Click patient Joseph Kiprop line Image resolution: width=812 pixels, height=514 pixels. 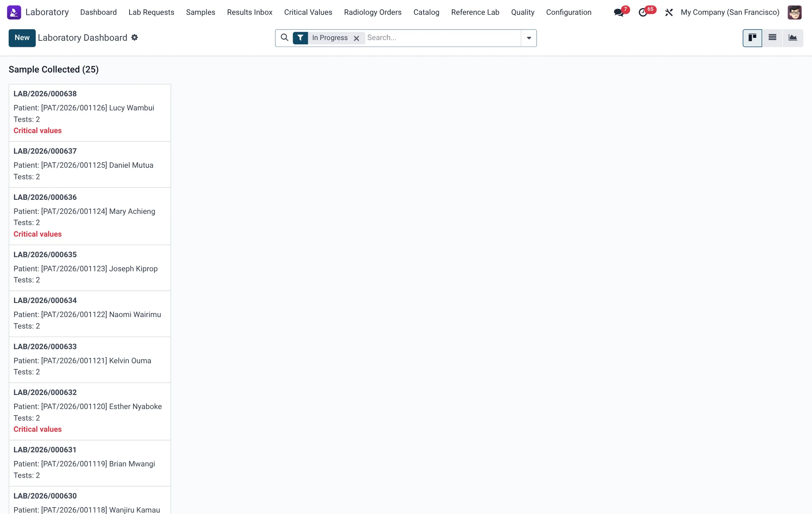click(86, 269)
